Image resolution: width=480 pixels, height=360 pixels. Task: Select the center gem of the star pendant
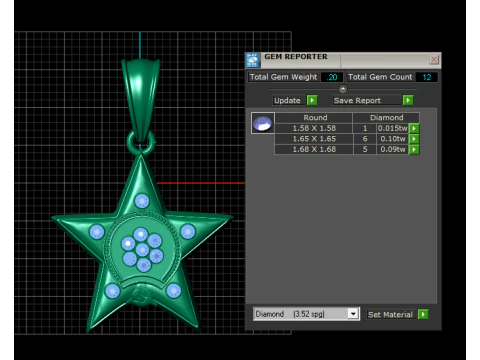point(142,249)
